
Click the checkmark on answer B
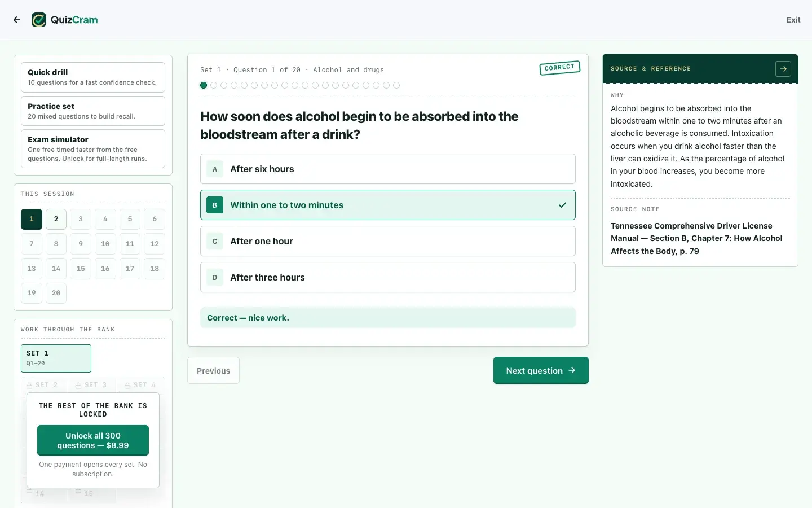tap(562, 205)
